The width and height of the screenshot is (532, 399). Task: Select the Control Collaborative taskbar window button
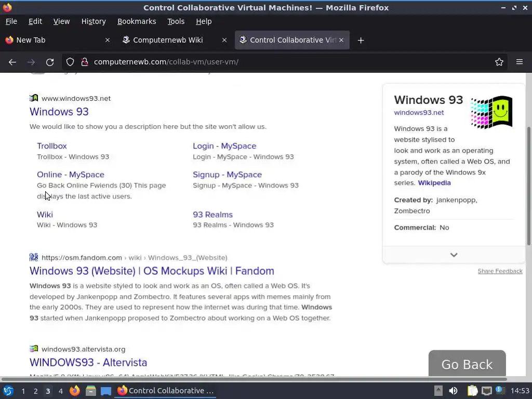[x=166, y=391]
